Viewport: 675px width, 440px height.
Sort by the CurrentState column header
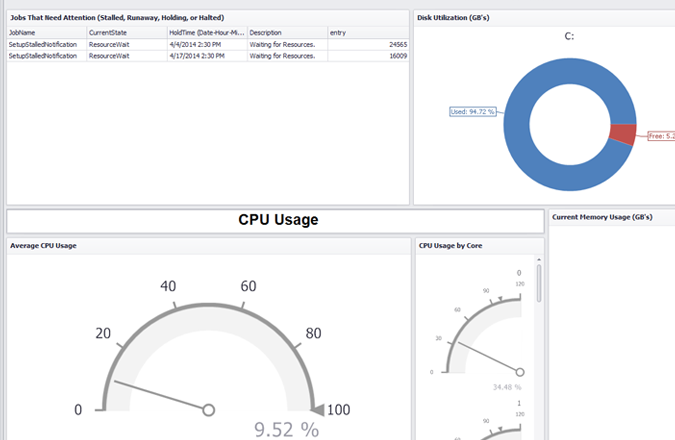(x=127, y=33)
